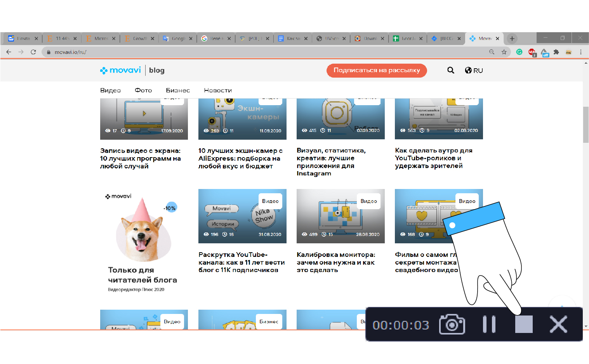Click the Подписаться на рассылку button

pyautogui.click(x=376, y=70)
